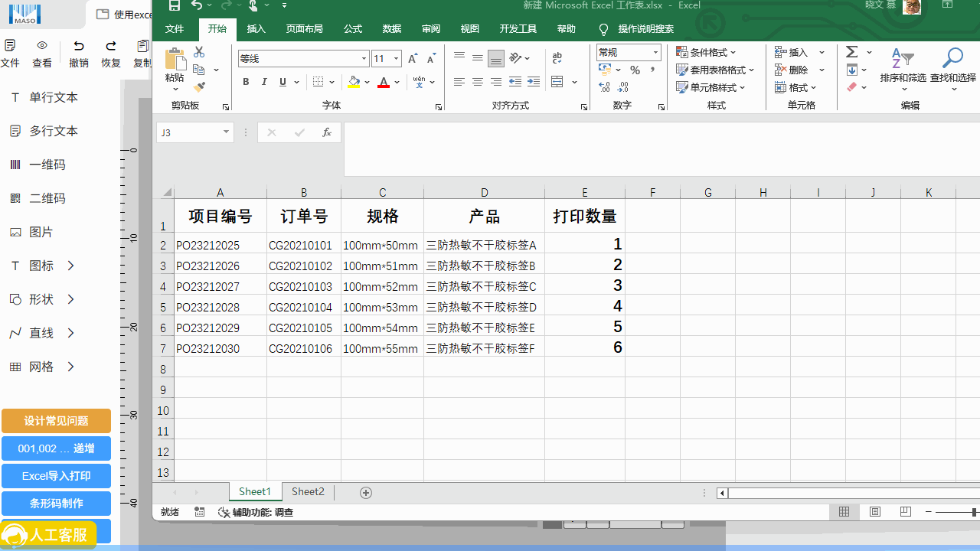The height and width of the screenshot is (551, 980).
Task: Open number format dropdown showing 常规
Action: (x=629, y=52)
